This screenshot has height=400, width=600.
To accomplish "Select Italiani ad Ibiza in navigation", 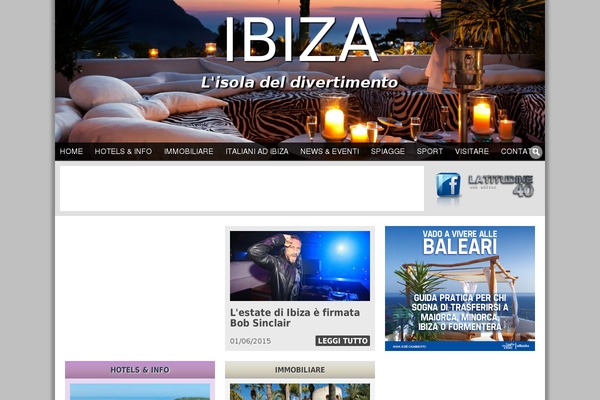I will pyautogui.click(x=257, y=151).
